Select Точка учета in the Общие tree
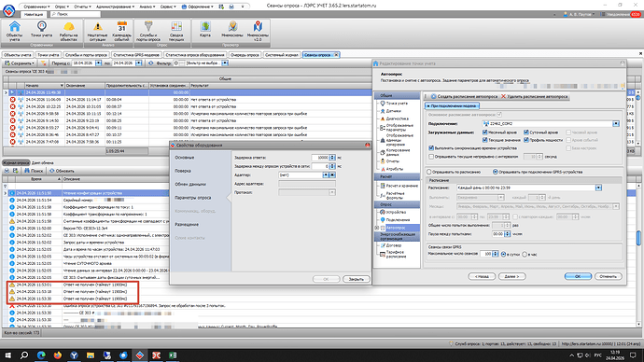Image resolution: width=644 pixels, height=362 pixels. click(394, 104)
